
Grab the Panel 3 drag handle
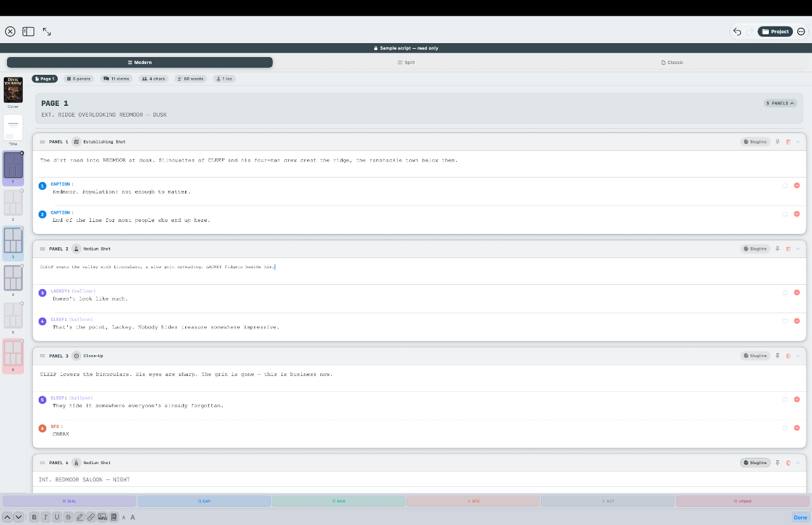[x=43, y=356]
